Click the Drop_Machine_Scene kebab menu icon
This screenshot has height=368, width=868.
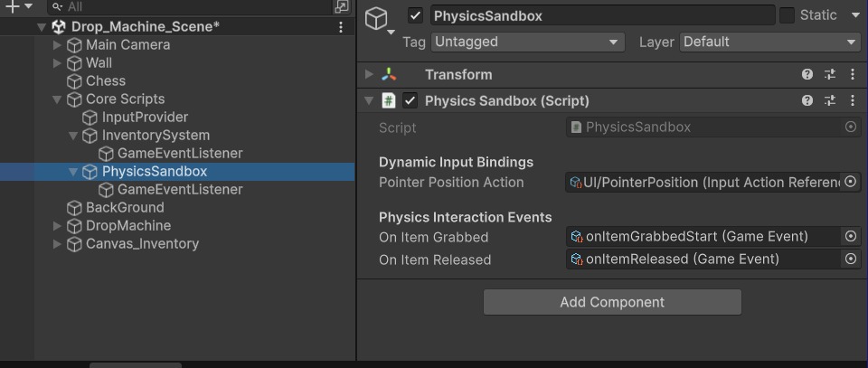pyautogui.click(x=341, y=27)
